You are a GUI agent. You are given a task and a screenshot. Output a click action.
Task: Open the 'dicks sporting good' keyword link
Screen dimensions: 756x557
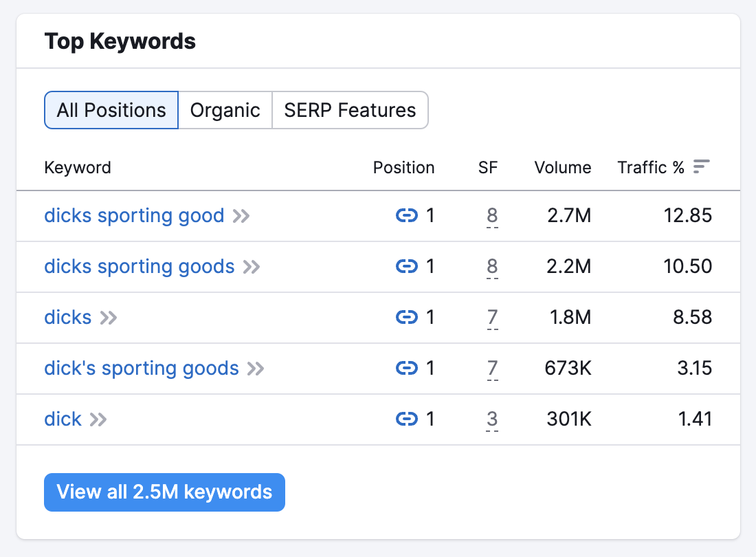134,215
